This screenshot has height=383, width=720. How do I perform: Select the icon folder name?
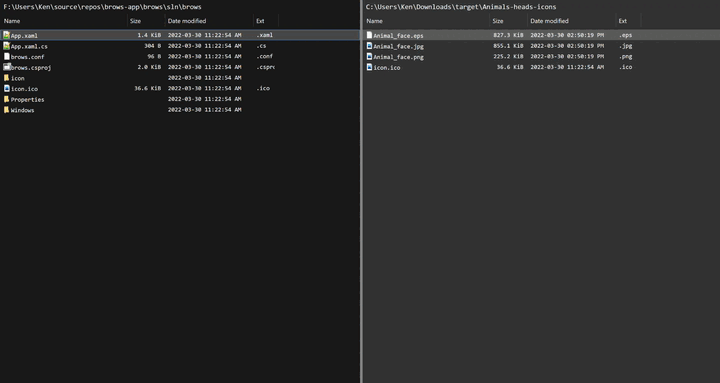coord(17,78)
